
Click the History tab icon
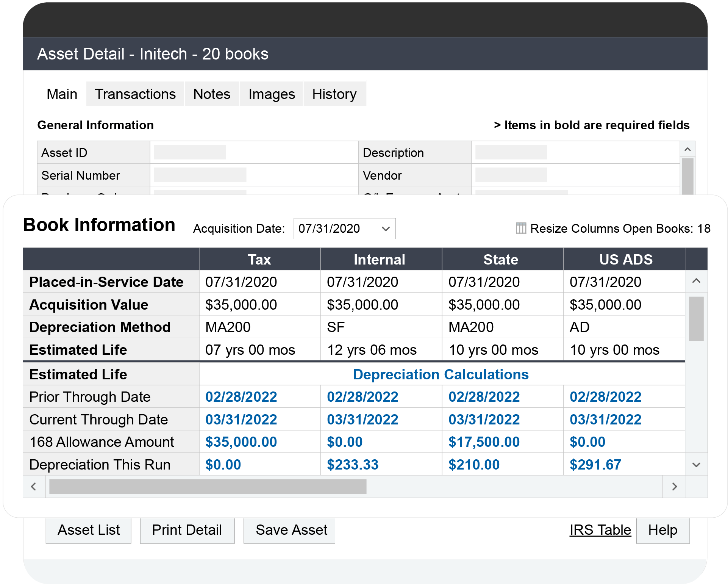pos(335,94)
